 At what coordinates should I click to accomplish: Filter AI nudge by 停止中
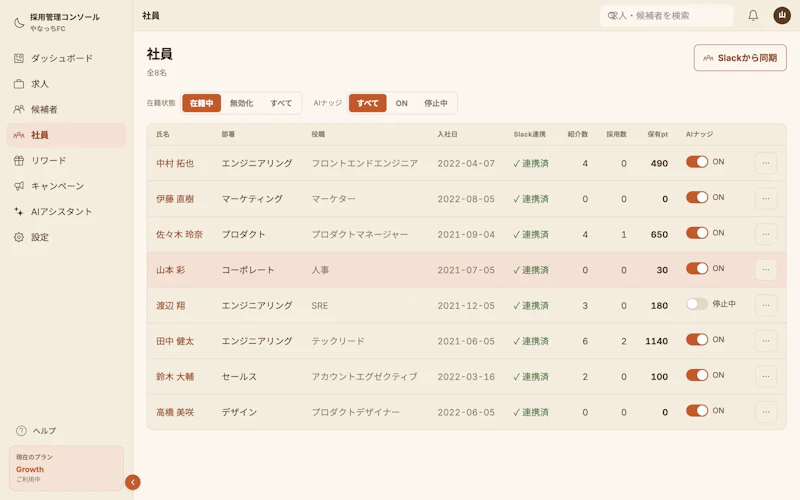pyautogui.click(x=436, y=103)
